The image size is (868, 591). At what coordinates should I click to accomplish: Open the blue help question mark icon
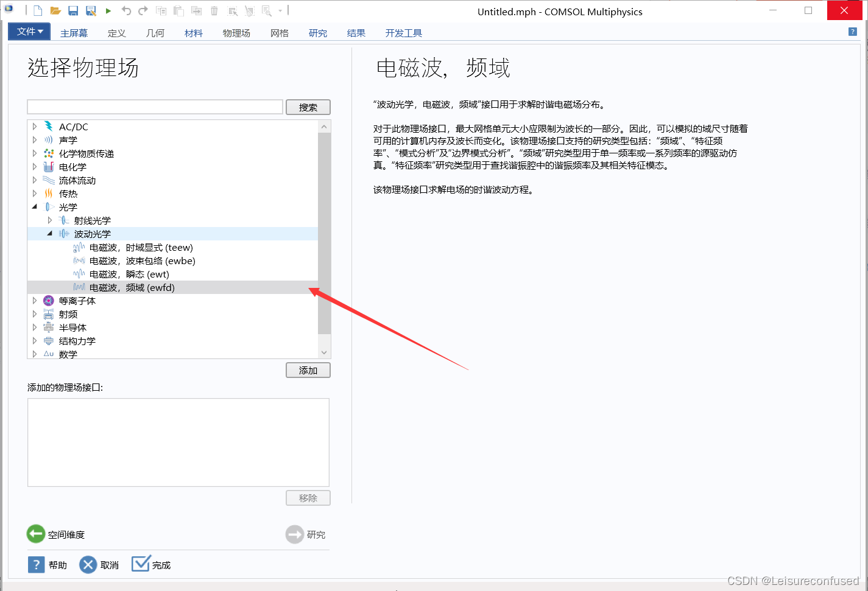[x=853, y=32]
